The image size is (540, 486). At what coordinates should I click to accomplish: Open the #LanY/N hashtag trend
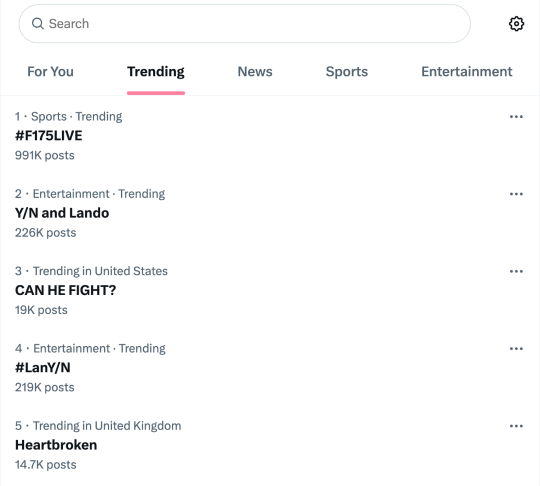[43, 368]
